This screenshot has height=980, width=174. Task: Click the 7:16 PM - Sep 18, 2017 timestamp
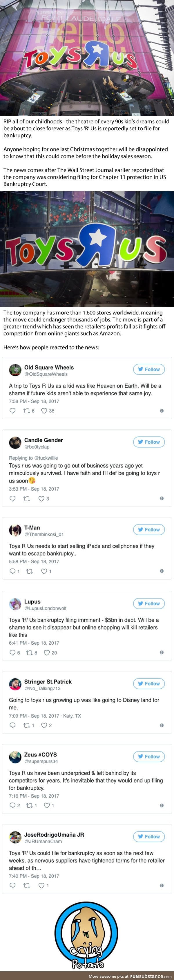click(34, 796)
